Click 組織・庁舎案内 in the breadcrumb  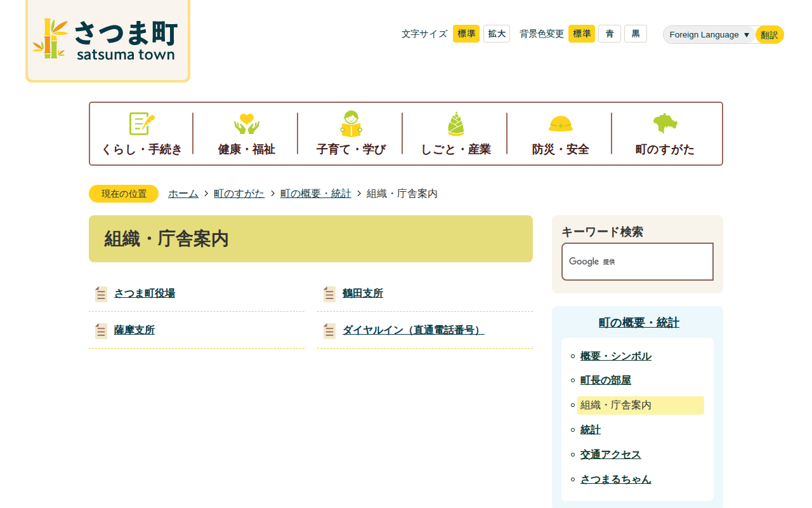click(x=402, y=194)
